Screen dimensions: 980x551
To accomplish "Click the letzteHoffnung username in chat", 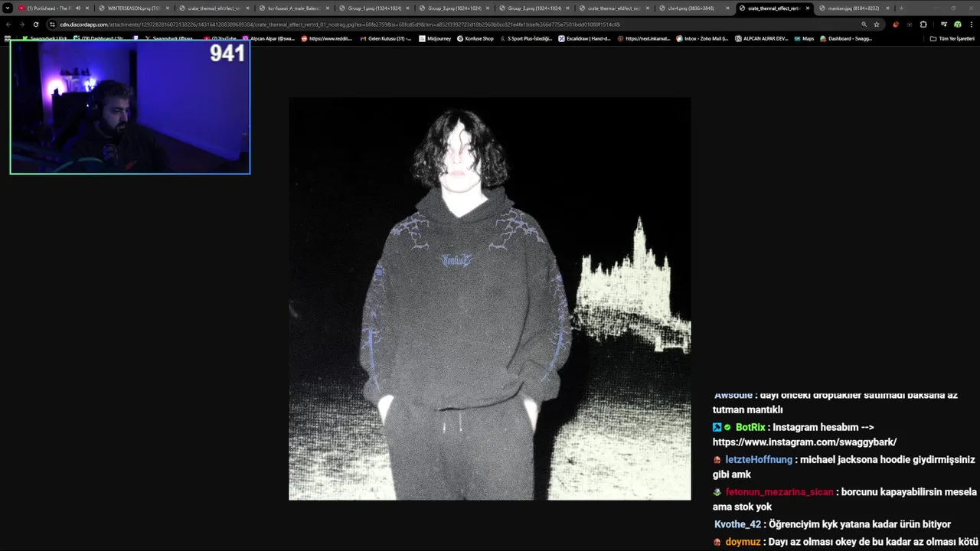I will tap(759, 459).
